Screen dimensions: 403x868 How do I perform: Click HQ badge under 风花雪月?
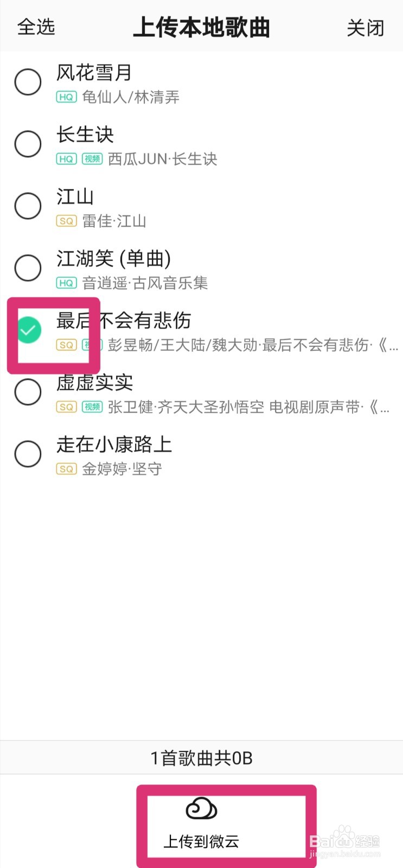pos(66,97)
